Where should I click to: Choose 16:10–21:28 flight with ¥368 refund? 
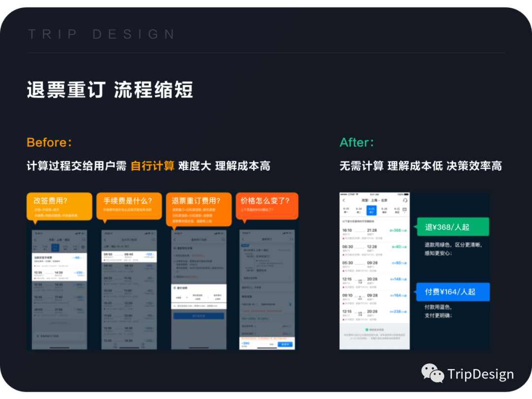tap(374, 234)
